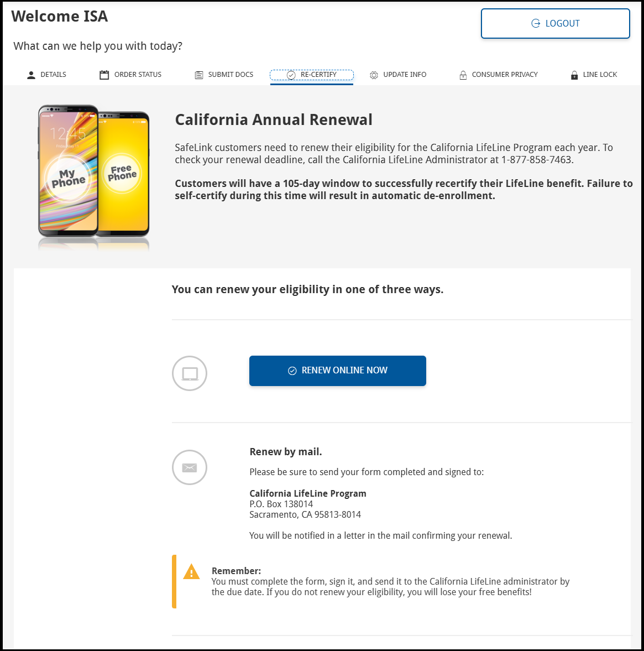Click the phone number 1-877-858-7463

click(536, 160)
